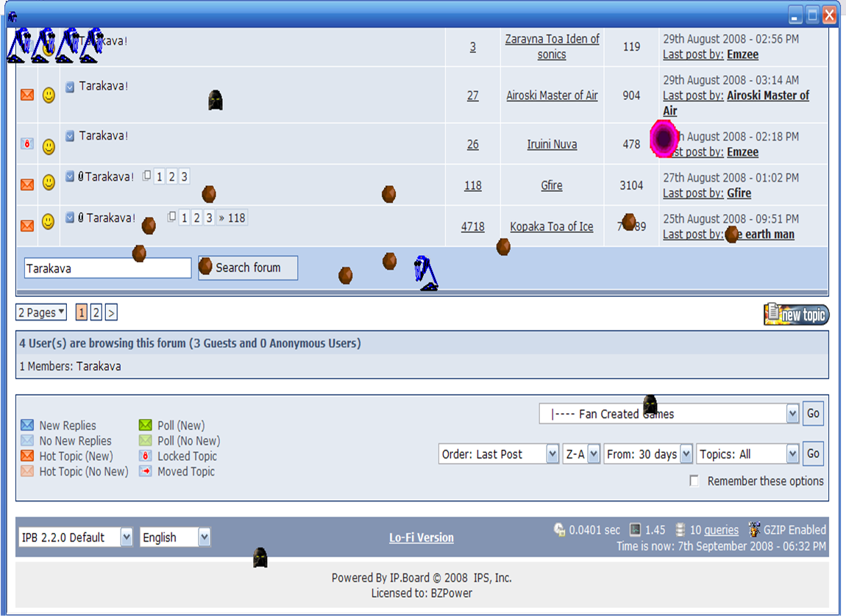846x616 pixels.
Task: Expand Fan Created Games forum jump dropdown
Action: [x=792, y=414]
